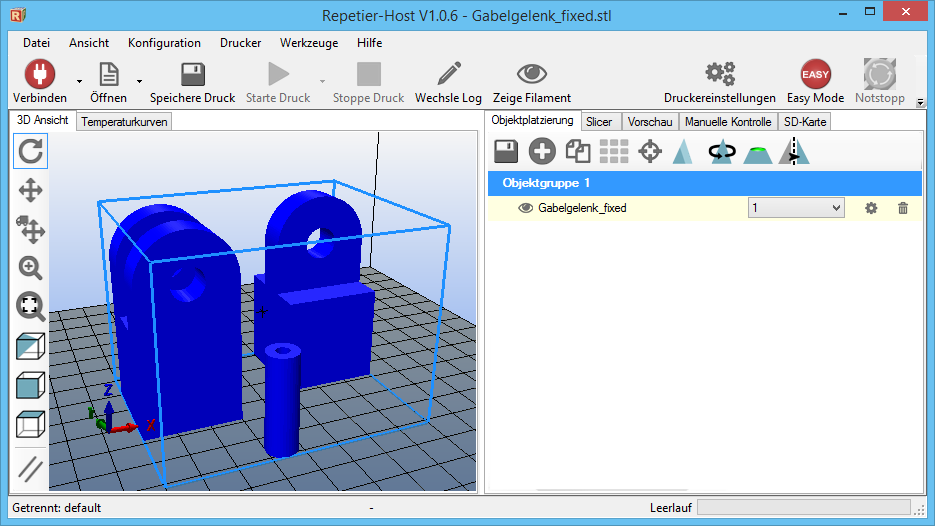Image resolution: width=935 pixels, height=526 pixels.
Task: Click the Repetier-Host title bar app icon
Action: click(18, 14)
